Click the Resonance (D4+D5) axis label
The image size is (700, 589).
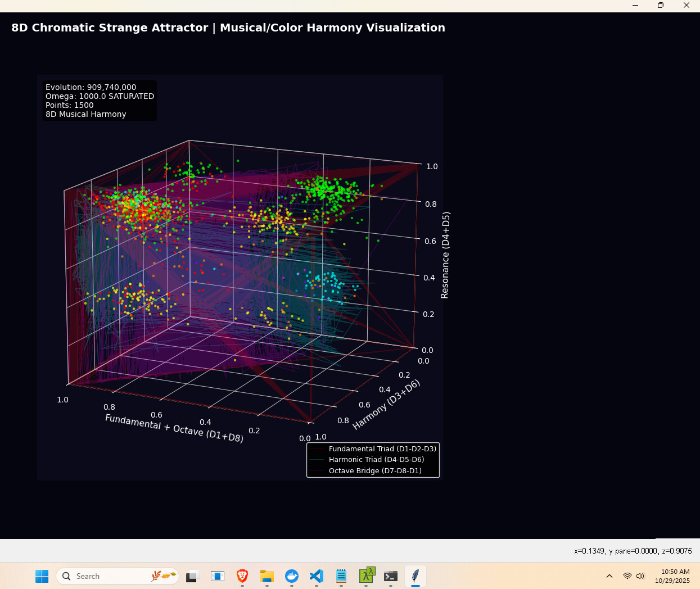tap(445, 255)
